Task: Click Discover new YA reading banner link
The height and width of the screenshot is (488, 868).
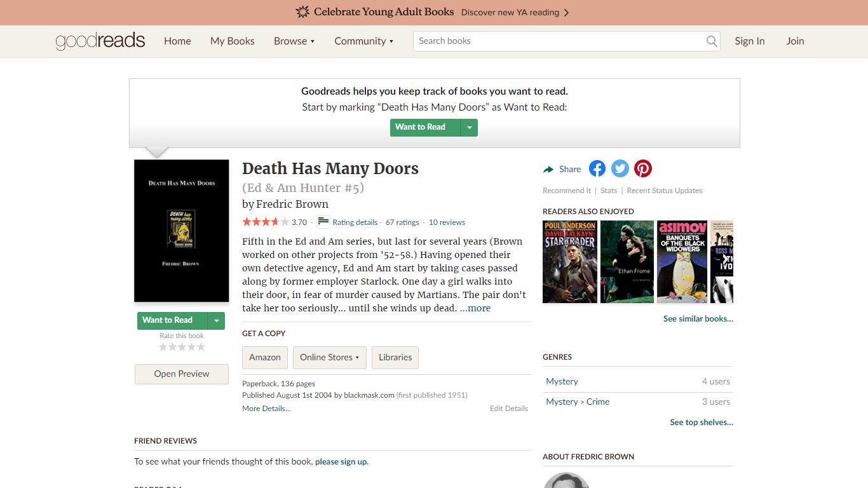Action: (515, 12)
